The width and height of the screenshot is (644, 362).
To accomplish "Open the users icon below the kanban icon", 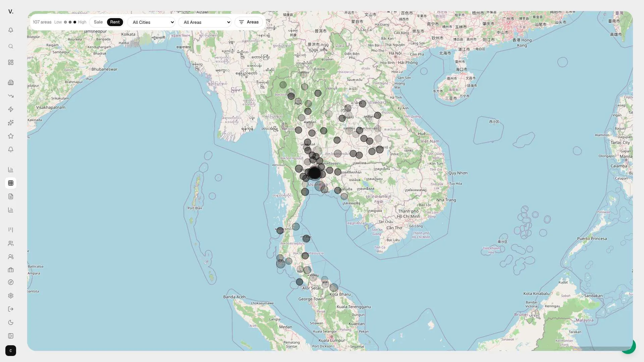I will [11, 243].
